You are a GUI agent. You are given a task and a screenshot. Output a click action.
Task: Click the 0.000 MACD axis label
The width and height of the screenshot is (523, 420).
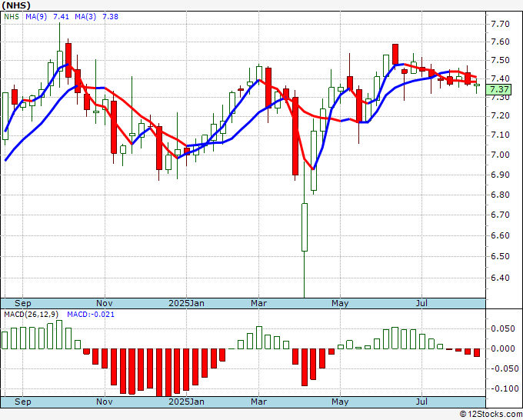coord(503,348)
